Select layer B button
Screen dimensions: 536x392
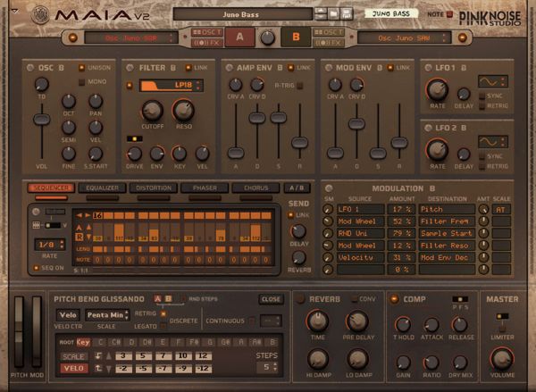click(296, 37)
